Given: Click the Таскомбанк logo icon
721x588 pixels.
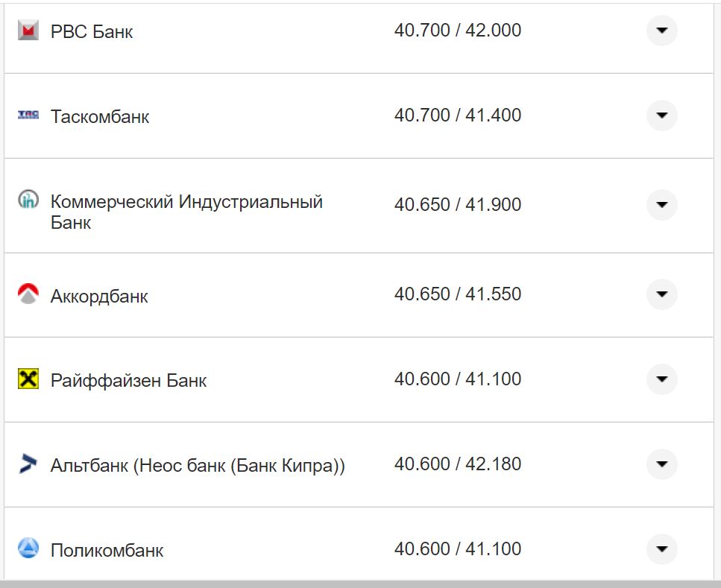Looking at the screenshot, I should [x=28, y=115].
